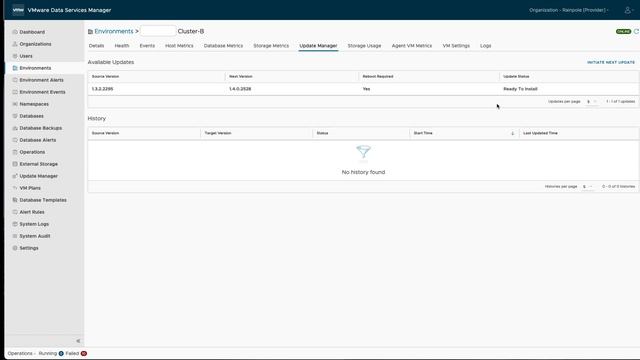Click the External Storage sidebar icon
640x360 pixels.
coord(15,164)
